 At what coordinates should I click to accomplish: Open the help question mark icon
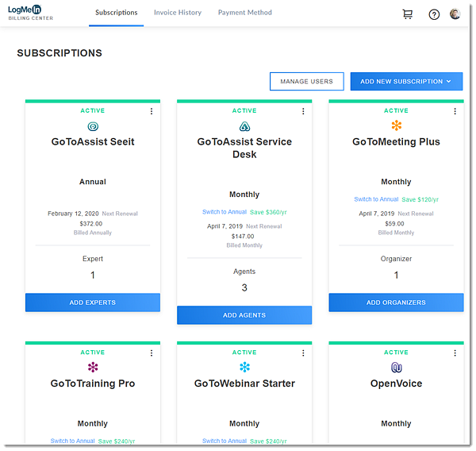pos(435,14)
